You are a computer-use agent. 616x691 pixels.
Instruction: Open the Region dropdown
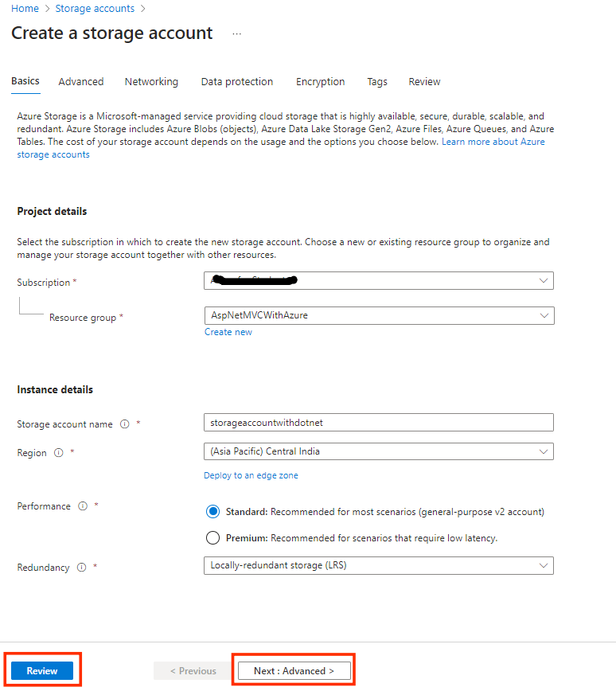click(x=379, y=451)
